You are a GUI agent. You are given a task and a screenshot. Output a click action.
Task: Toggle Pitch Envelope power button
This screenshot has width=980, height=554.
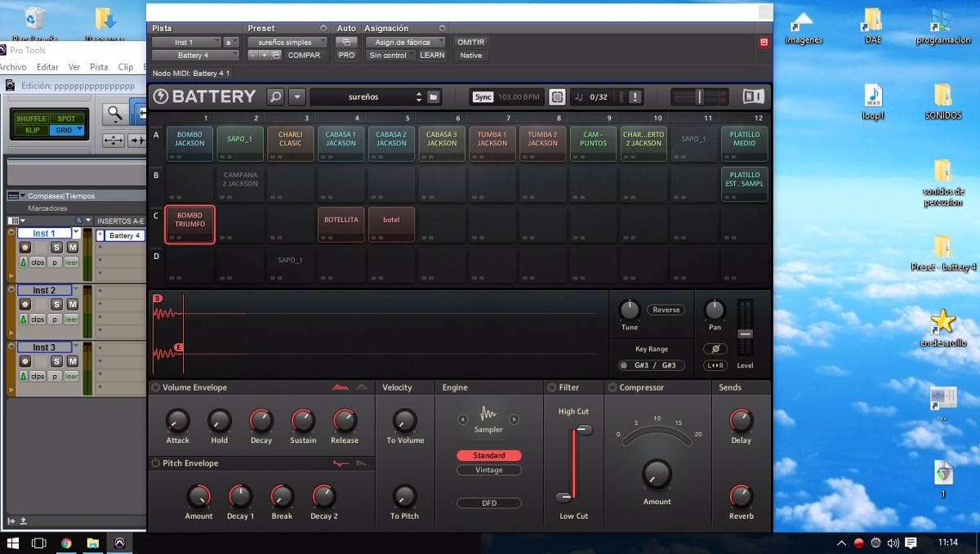click(155, 463)
